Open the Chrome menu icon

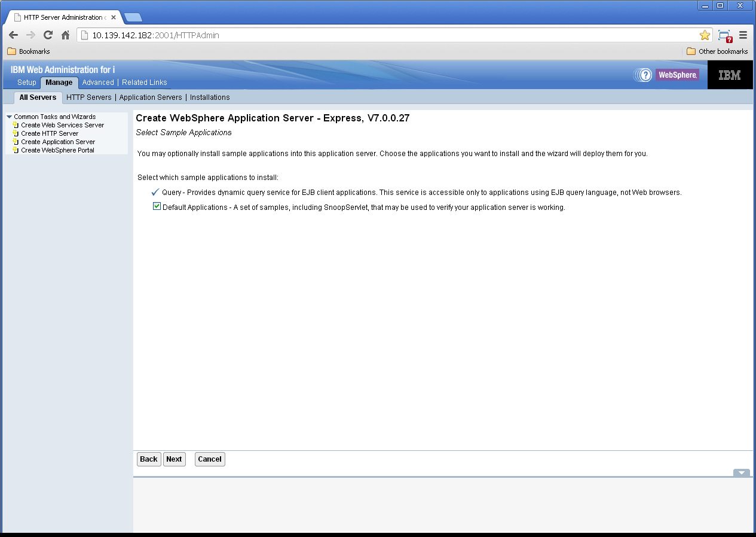point(743,35)
